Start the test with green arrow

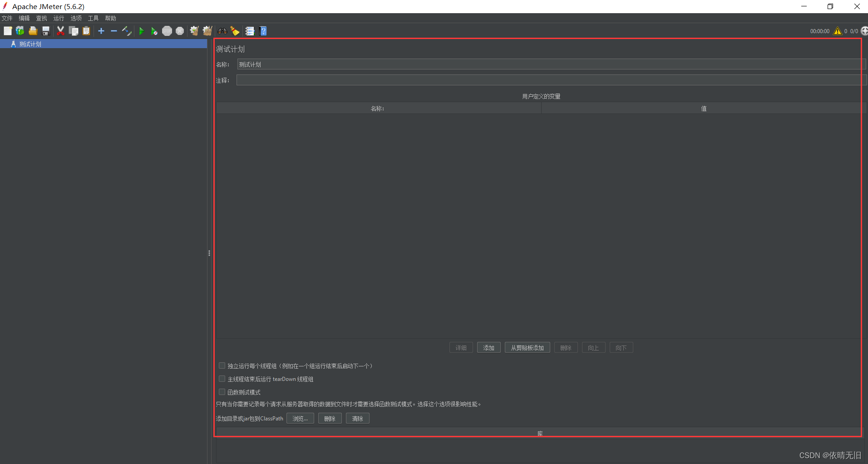(x=142, y=31)
